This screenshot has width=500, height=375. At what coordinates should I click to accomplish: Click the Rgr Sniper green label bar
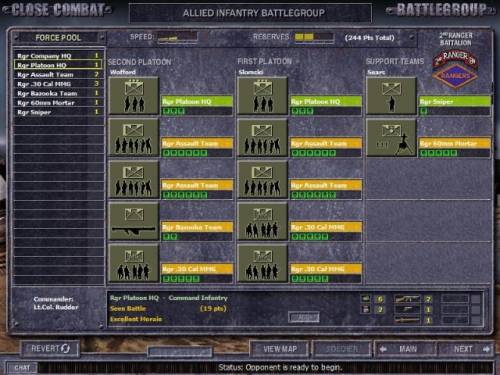455,101
